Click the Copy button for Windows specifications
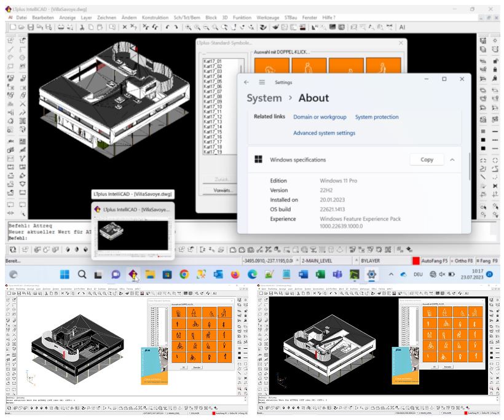504x420 pixels. tap(427, 160)
